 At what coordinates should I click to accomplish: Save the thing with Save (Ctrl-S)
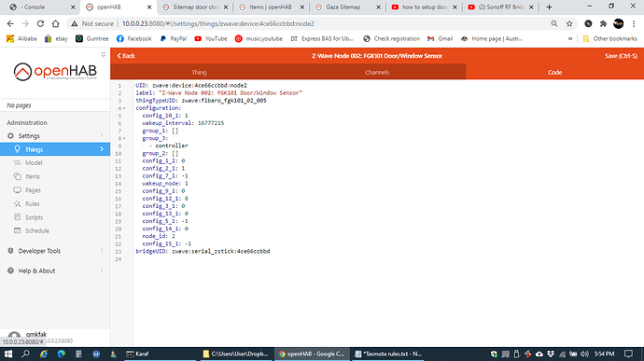click(x=621, y=56)
